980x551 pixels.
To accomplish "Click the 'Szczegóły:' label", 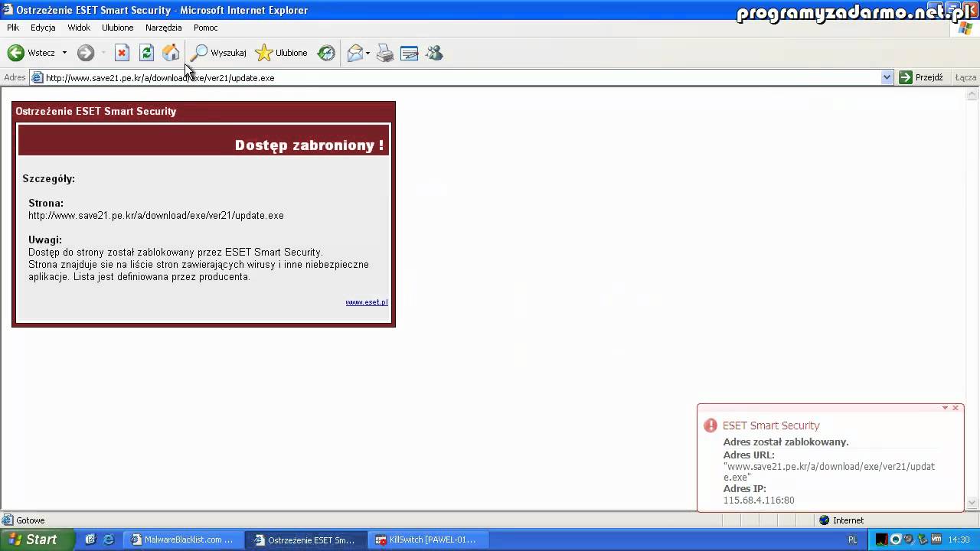I will pyautogui.click(x=48, y=179).
